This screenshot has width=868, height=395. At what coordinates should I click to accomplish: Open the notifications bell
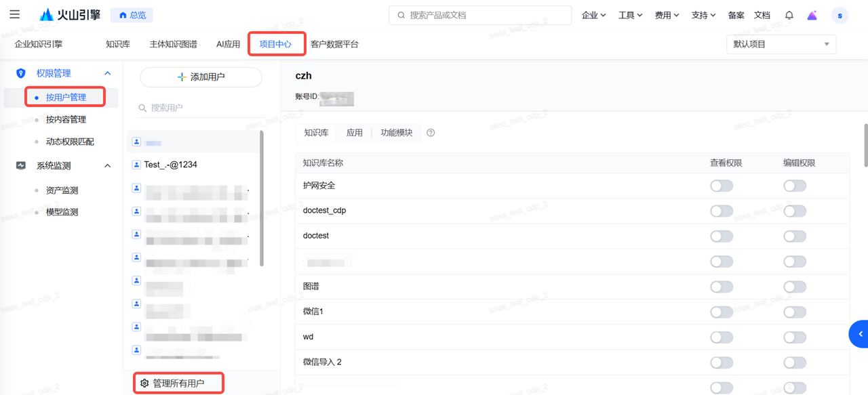click(789, 15)
